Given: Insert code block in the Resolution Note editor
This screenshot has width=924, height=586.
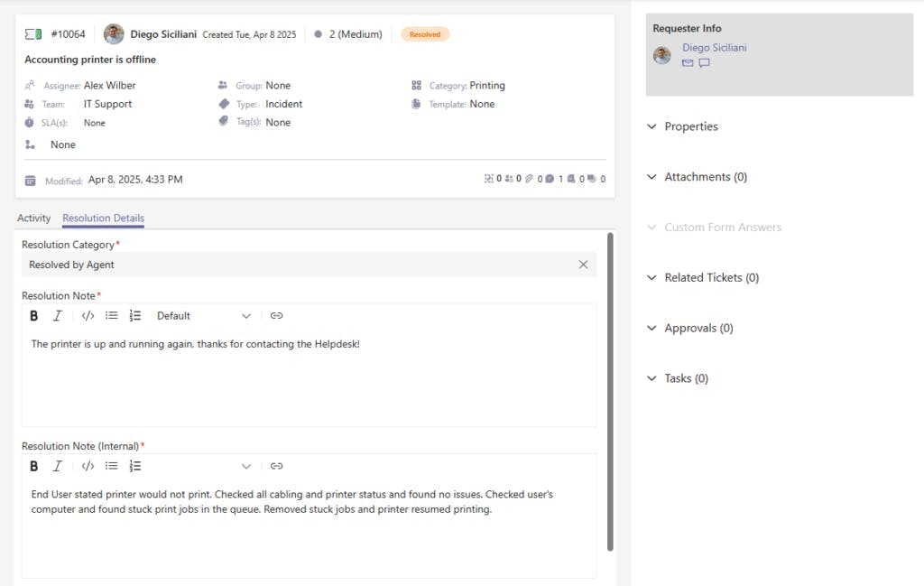Looking at the screenshot, I should pyautogui.click(x=88, y=316).
